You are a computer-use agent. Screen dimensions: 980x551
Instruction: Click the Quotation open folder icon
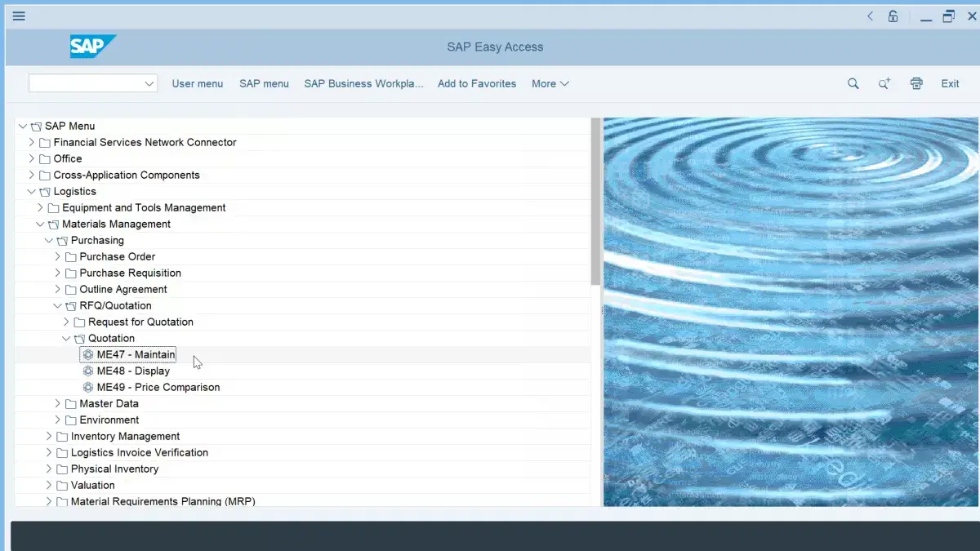pyautogui.click(x=79, y=338)
